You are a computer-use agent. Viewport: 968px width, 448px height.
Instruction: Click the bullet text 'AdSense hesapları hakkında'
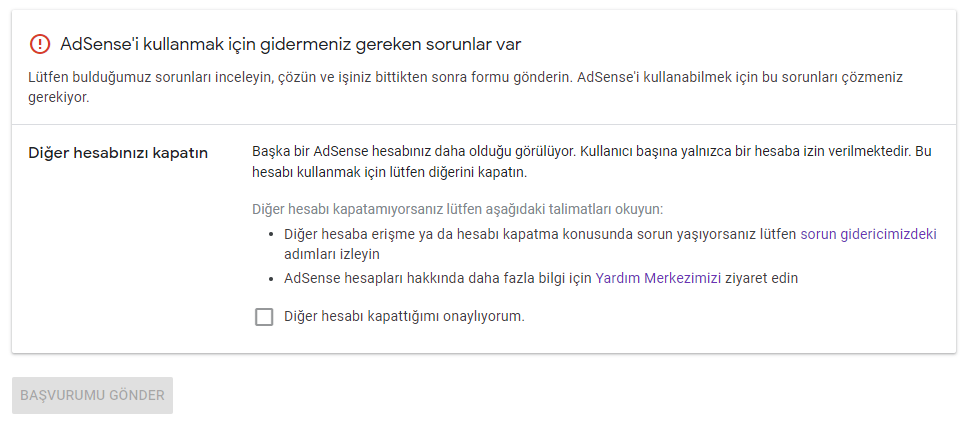click(x=438, y=278)
